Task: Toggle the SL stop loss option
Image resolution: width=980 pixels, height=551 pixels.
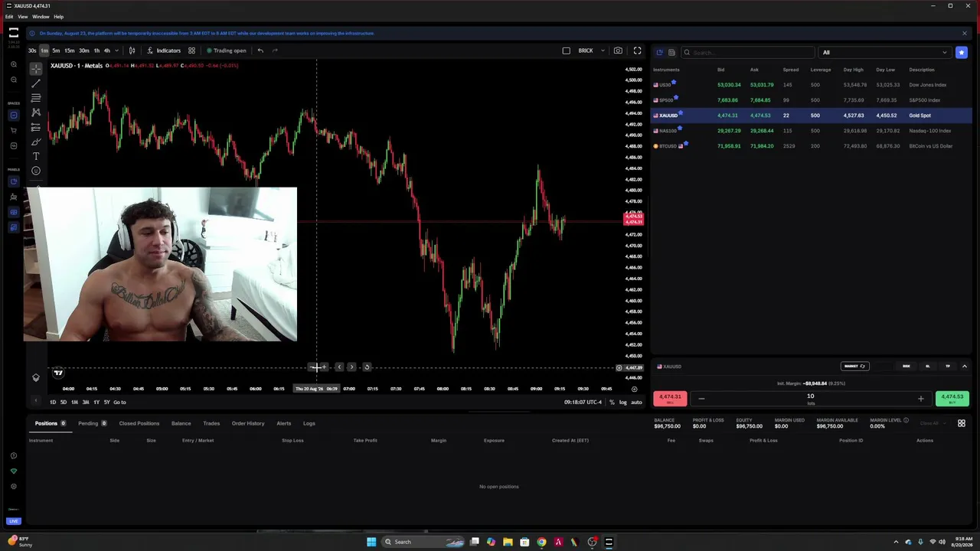Action: pos(927,367)
